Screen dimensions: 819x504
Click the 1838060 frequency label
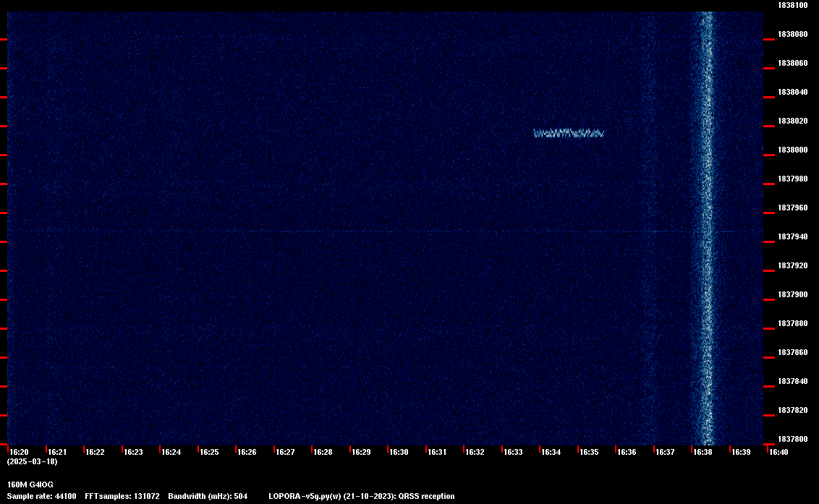click(793, 63)
